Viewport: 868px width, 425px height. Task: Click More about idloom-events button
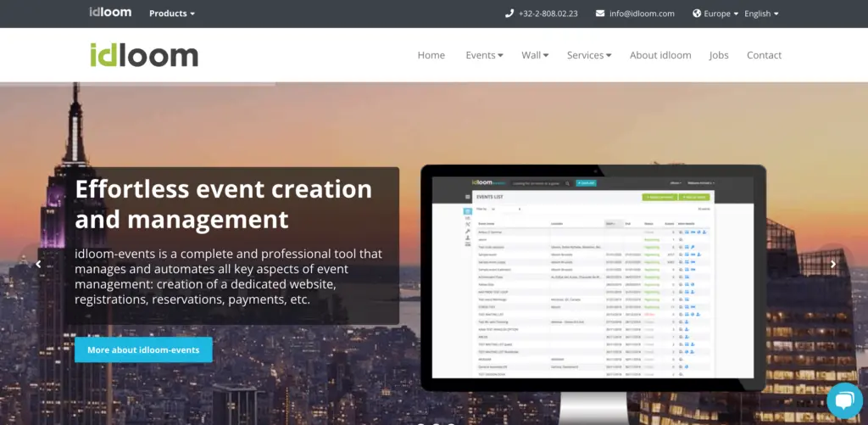[143, 350]
